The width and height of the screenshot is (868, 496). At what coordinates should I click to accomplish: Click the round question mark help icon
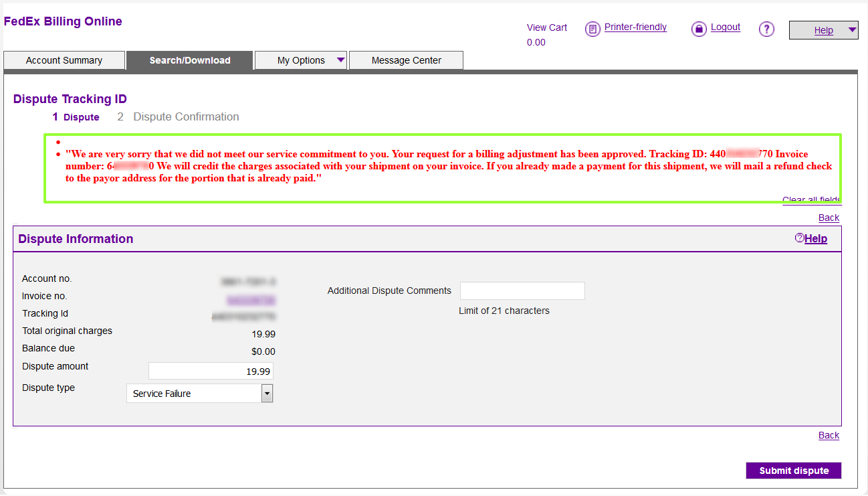tap(766, 29)
